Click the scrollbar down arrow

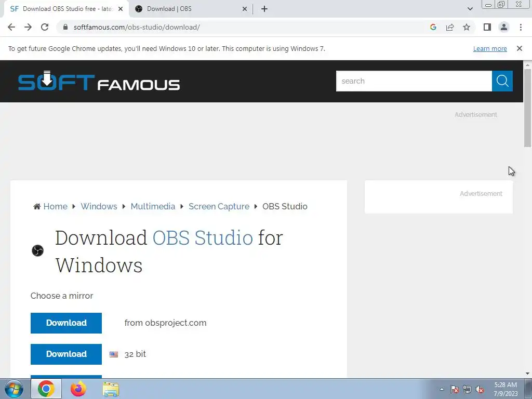click(527, 374)
